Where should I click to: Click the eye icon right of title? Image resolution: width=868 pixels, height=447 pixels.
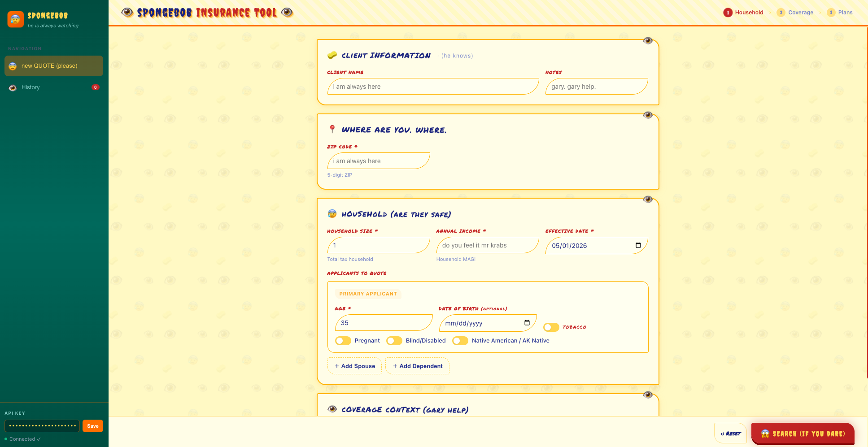[287, 13]
